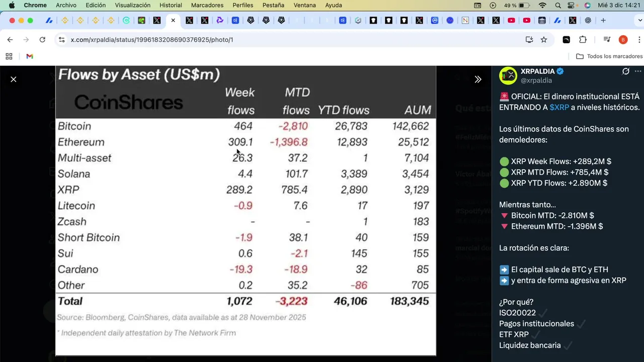Click the verified badge next to XRPALDIA
The image size is (644, 362).
coord(560,71)
